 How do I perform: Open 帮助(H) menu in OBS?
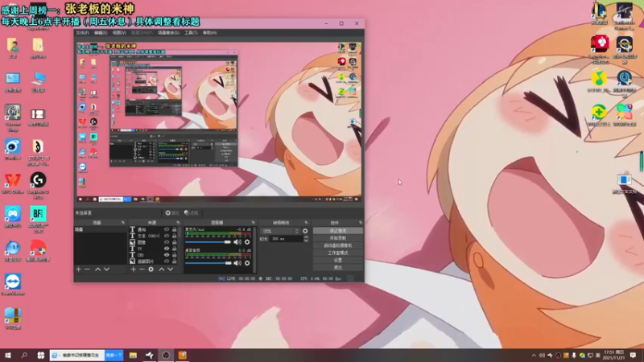click(209, 33)
